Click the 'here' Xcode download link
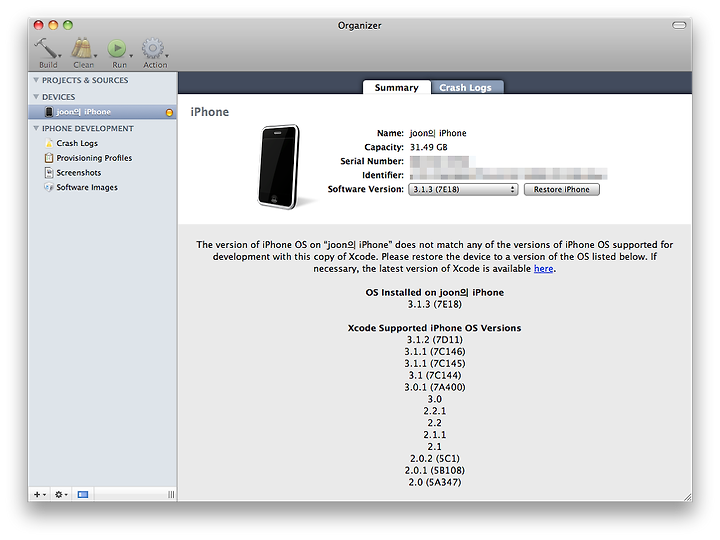The width and height of the screenshot is (720, 540). click(543, 269)
